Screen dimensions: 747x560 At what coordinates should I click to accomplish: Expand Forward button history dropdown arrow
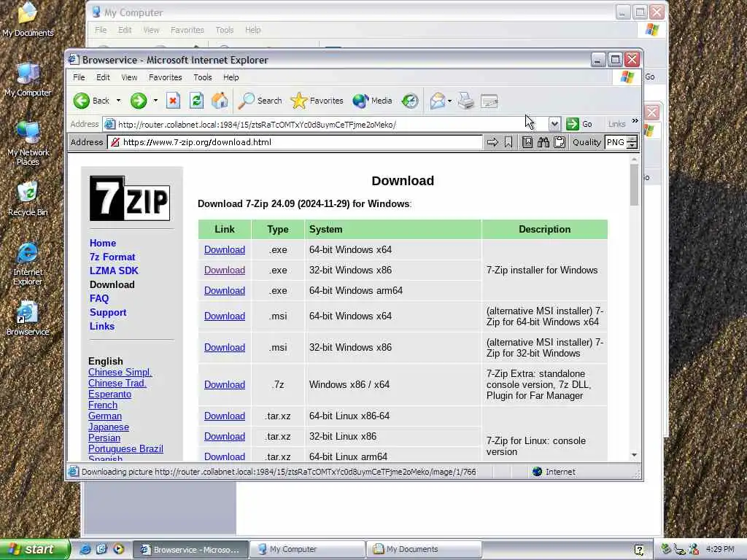[155, 101]
